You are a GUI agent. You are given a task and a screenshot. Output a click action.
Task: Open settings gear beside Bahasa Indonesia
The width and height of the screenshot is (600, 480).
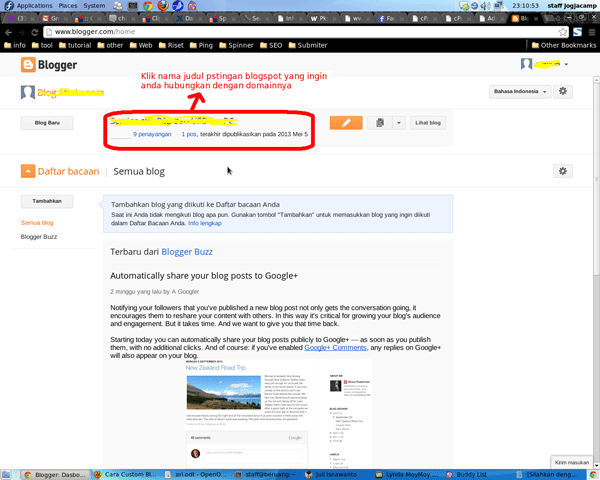[563, 92]
